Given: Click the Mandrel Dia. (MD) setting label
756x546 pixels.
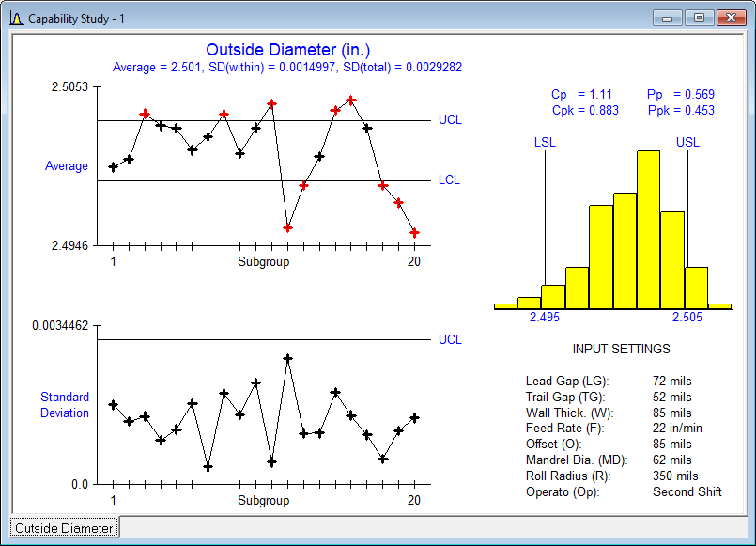Looking at the screenshot, I should pyautogui.click(x=577, y=460).
